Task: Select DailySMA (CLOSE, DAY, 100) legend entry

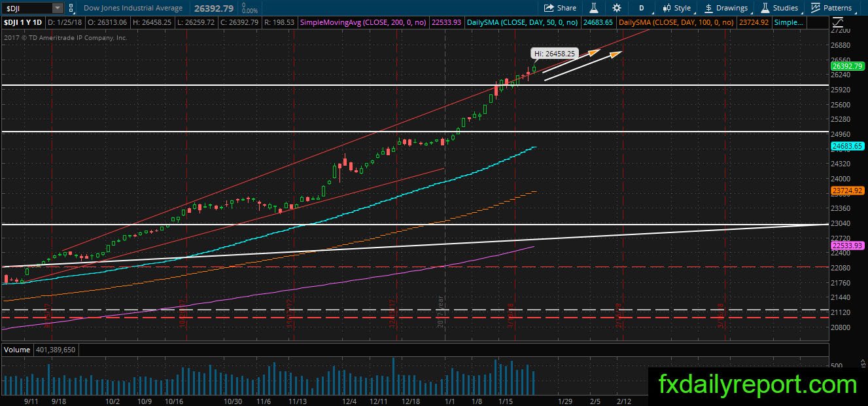Action: pos(676,22)
